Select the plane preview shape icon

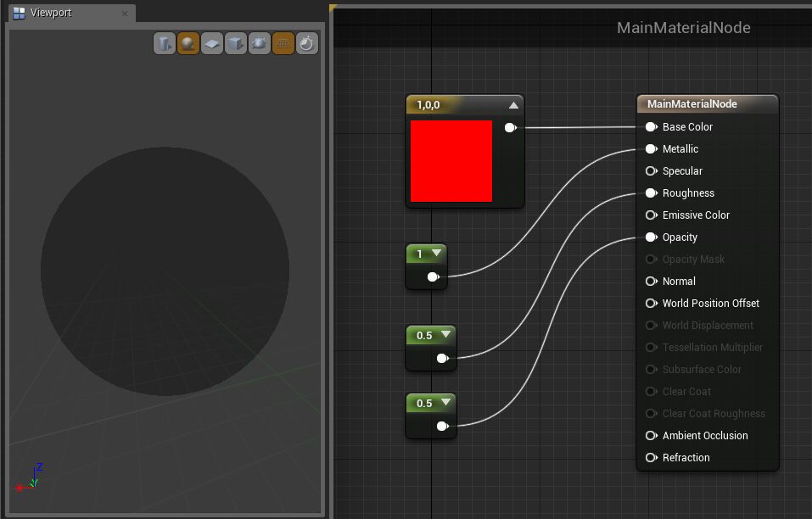tap(211, 42)
